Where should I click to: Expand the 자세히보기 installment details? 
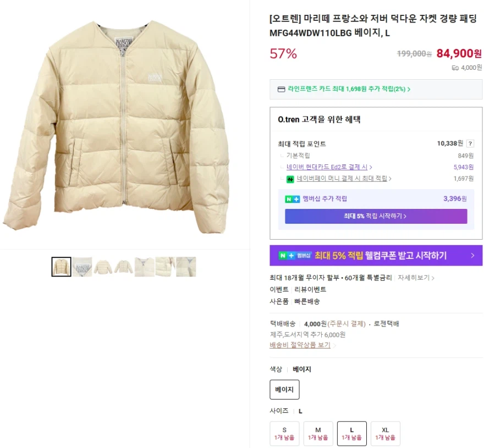(413, 278)
